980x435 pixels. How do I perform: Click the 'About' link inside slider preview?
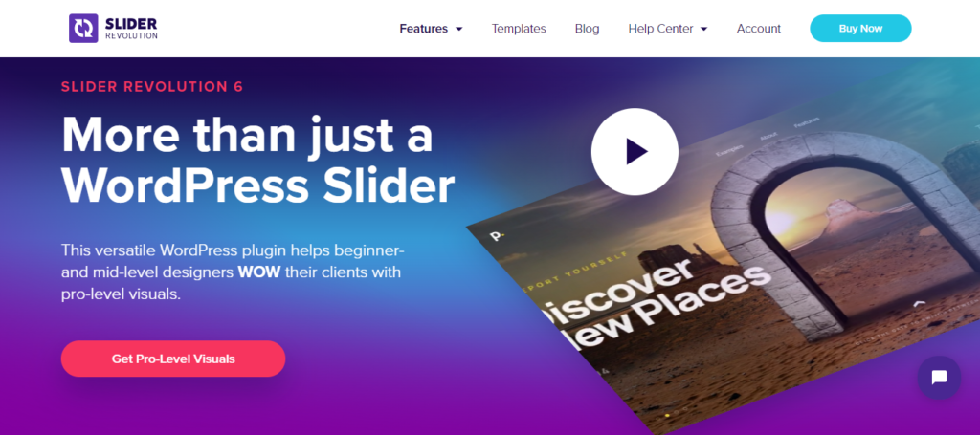(768, 137)
